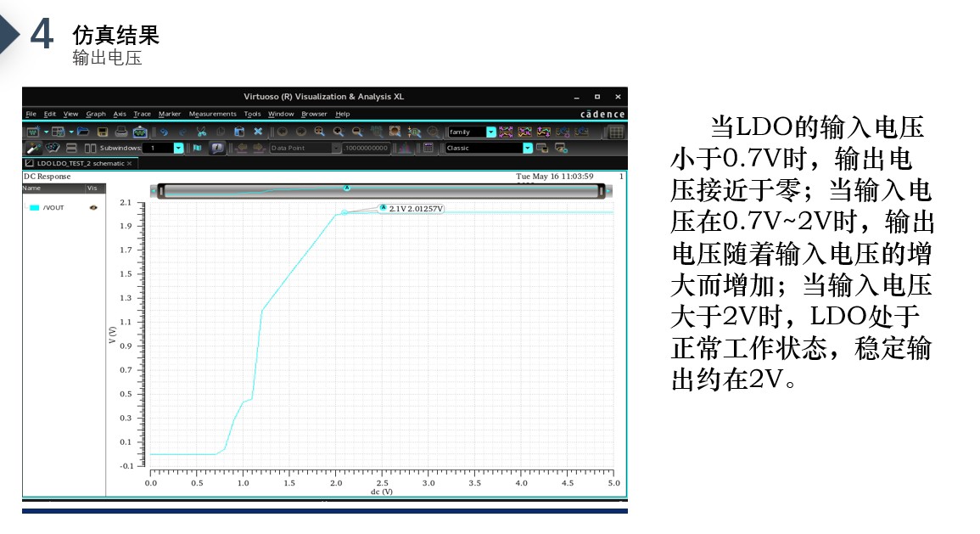The width and height of the screenshot is (980, 534).
Task: Click the 2.1V 2.01257V marker label
Action: (x=412, y=208)
